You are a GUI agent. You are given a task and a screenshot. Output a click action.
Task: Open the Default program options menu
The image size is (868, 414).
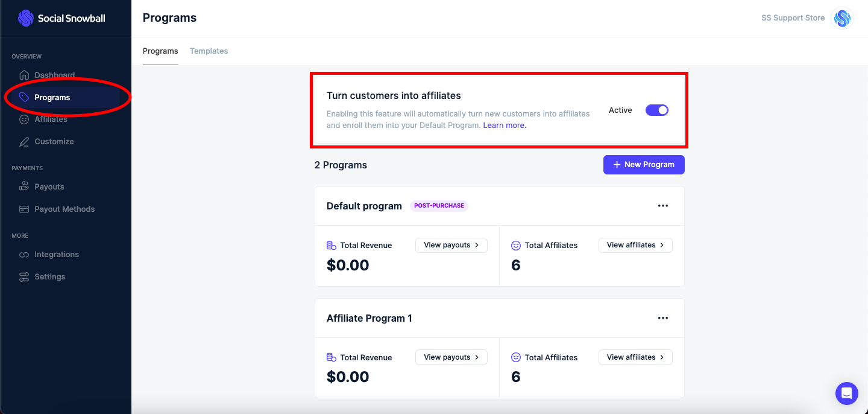pos(663,206)
